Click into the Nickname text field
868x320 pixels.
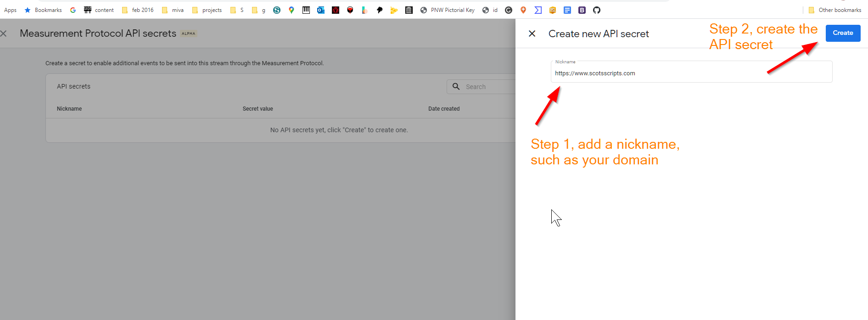tap(691, 73)
